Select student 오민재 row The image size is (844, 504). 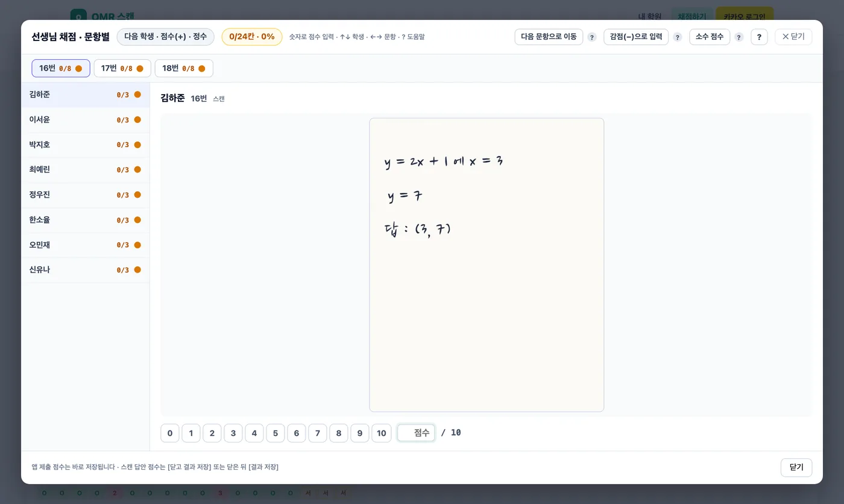pyautogui.click(x=85, y=245)
